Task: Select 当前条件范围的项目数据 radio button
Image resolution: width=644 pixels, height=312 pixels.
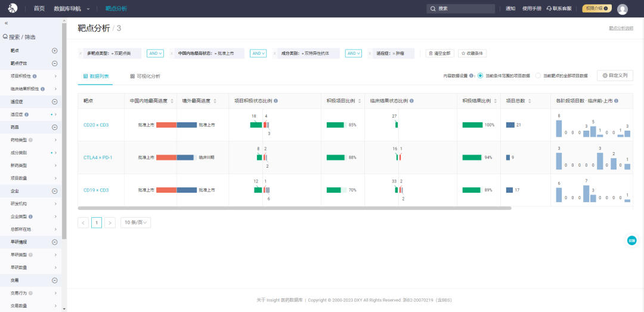Action: pyautogui.click(x=481, y=76)
